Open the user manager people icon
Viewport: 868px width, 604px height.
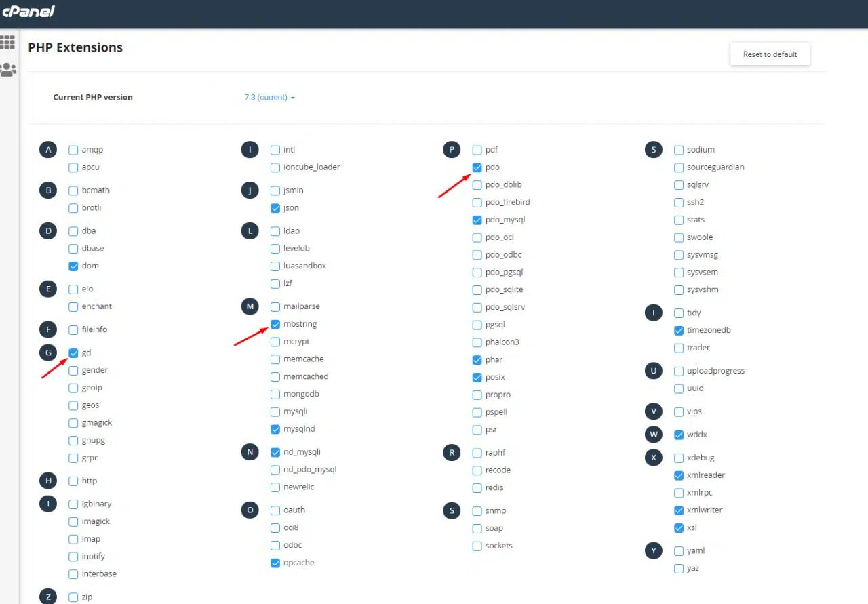8,69
